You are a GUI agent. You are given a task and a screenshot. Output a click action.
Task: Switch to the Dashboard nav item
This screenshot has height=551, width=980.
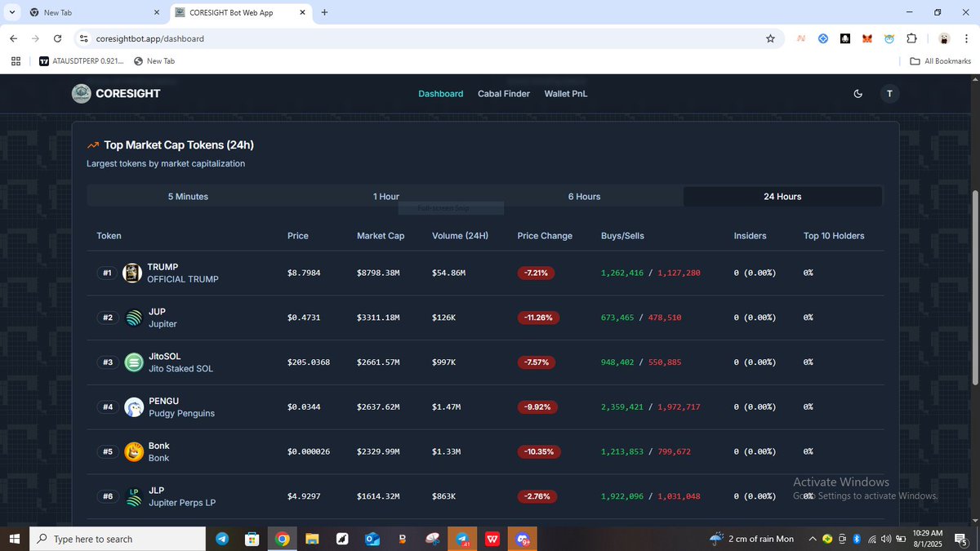(441, 94)
